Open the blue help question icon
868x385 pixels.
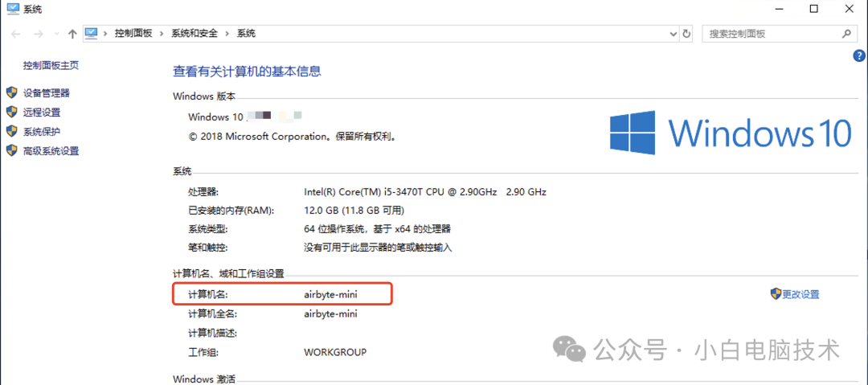859,55
